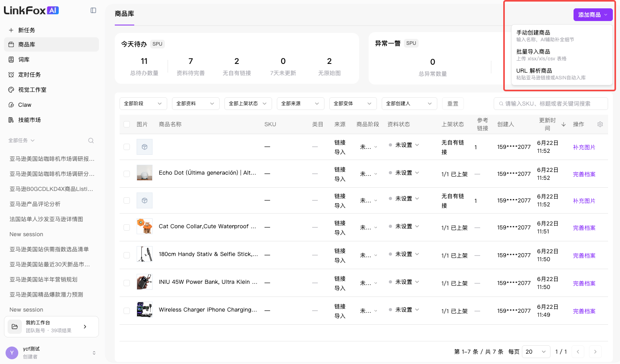620x364 pixels.
Task: Collapse the sidebar with the panel icon
Action: (93, 10)
